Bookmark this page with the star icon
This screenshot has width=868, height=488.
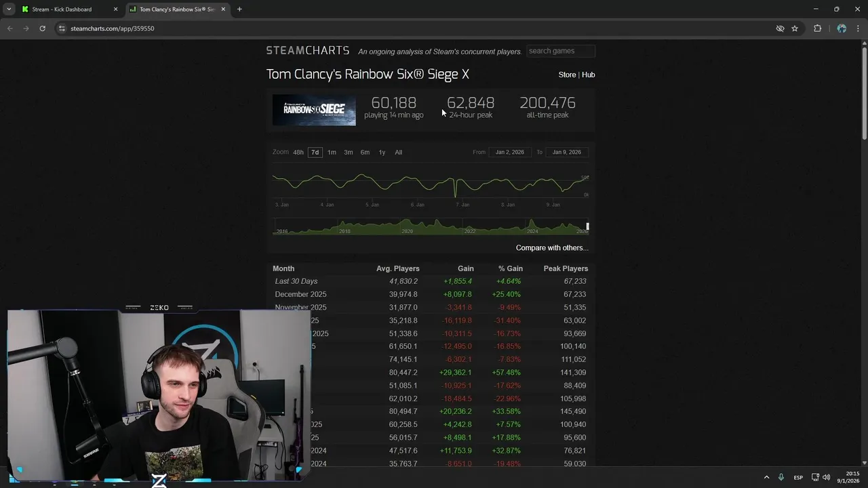tap(795, 28)
